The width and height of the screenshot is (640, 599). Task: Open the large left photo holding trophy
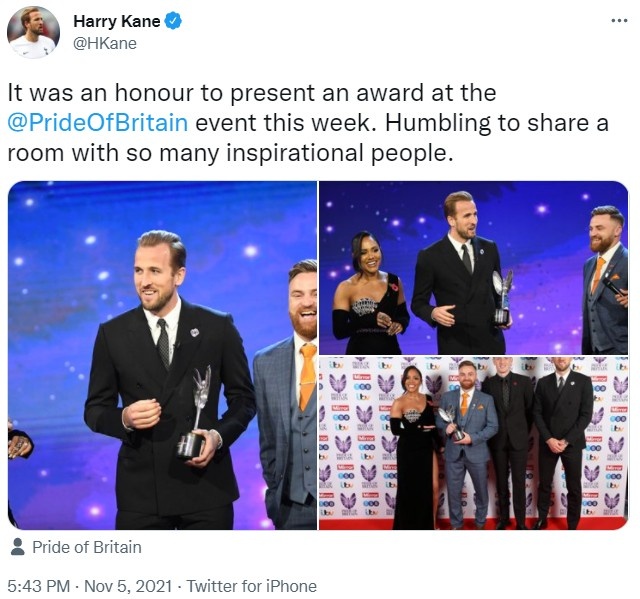point(162,355)
